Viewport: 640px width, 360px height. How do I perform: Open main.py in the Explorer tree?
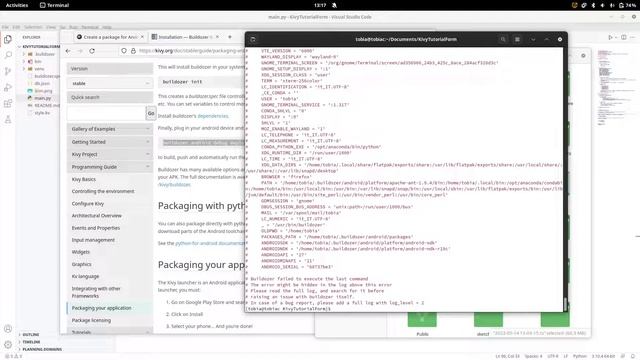click(42, 98)
